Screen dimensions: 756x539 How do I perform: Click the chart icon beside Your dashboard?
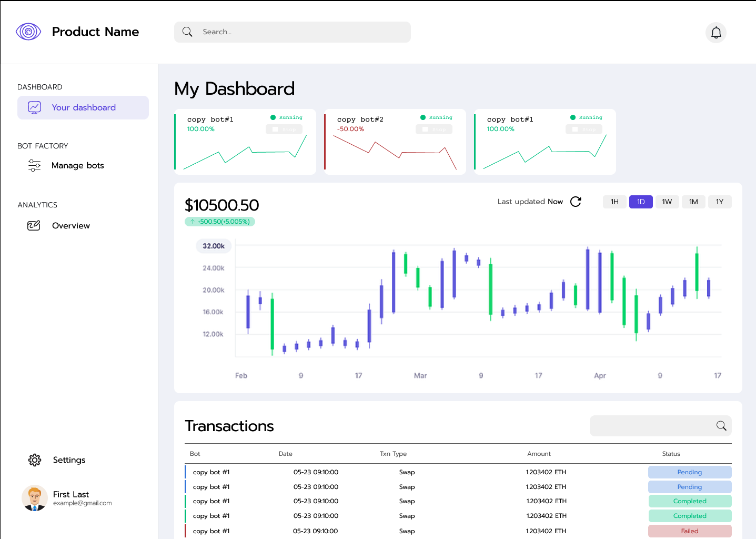(34, 107)
